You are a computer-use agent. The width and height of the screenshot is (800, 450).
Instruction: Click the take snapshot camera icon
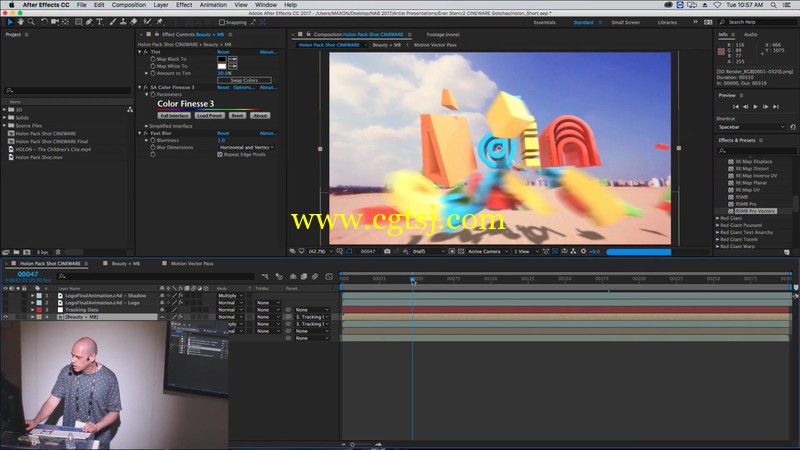coord(387,251)
